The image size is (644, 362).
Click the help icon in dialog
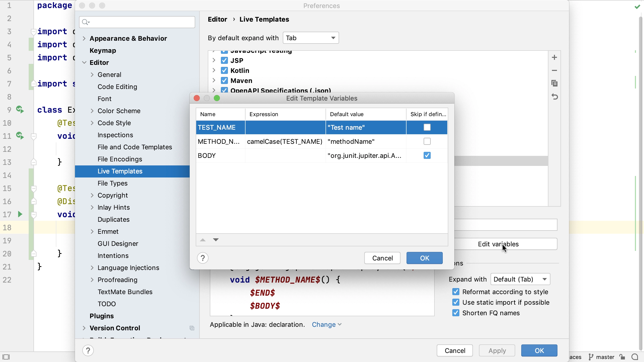click(x=203, y=258)
